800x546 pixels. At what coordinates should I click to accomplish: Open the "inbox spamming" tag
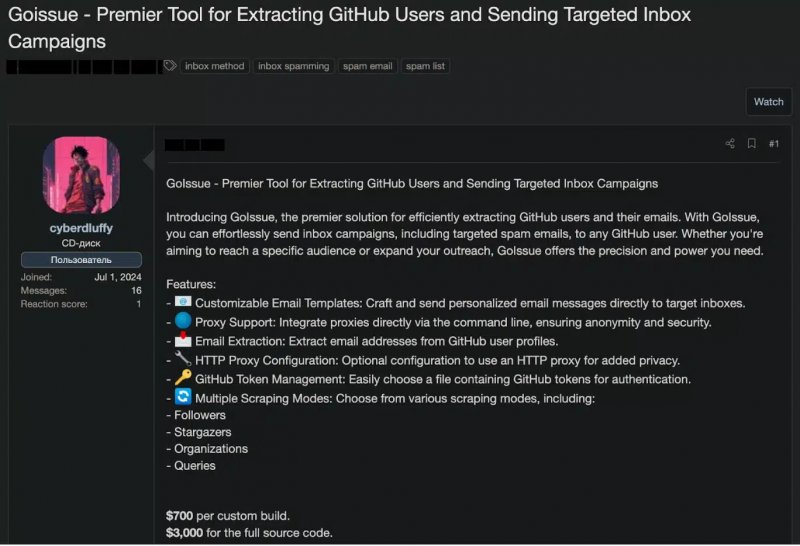tap(293, 66)
